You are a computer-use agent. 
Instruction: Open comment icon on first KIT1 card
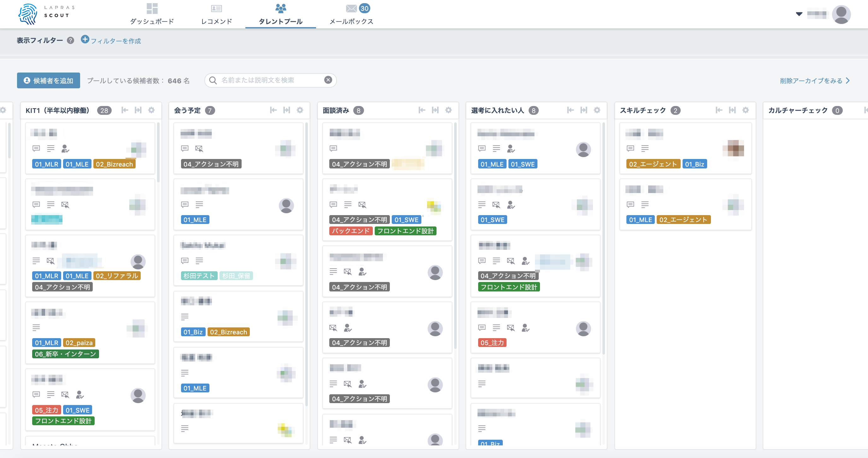point(36,148)
